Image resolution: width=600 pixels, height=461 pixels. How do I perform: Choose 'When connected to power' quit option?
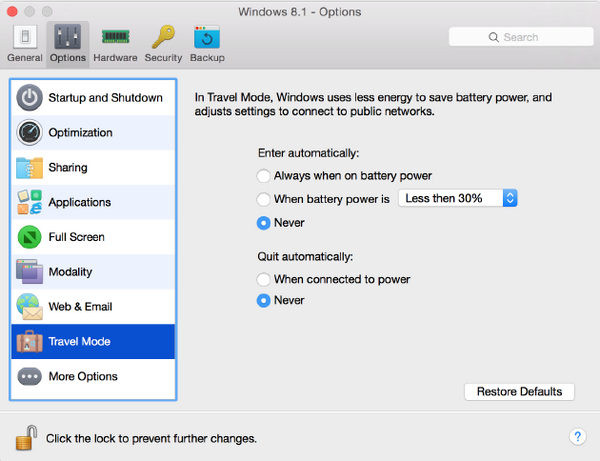pos(264,279)
